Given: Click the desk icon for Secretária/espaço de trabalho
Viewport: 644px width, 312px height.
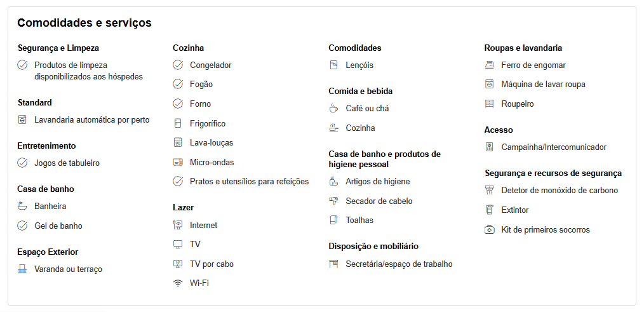Looking at the screenshot, I should (x=333, y=264).
